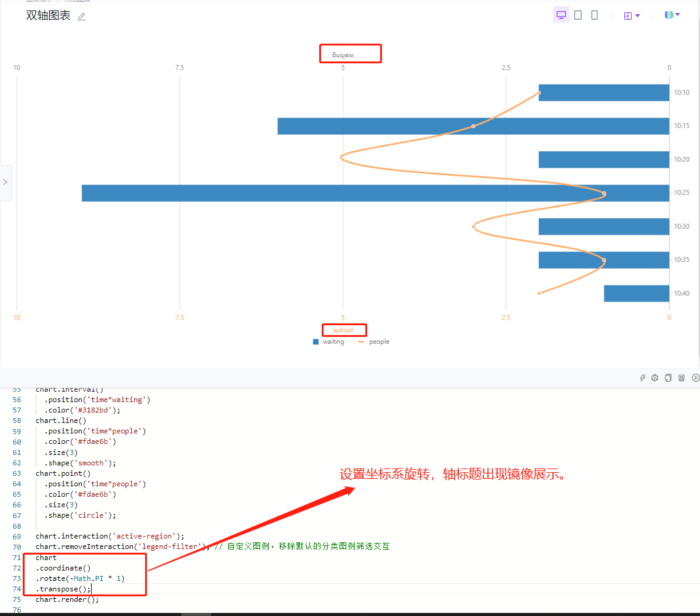The image size is (700, 616).
Task: Open code in StackBlitz (lightning icon)
Action: [642, 378]
